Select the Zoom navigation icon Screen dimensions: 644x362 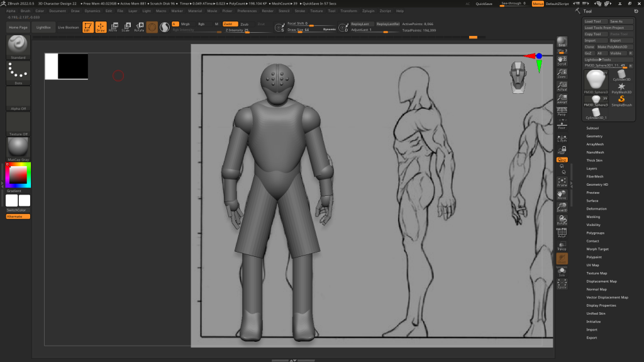tap(562, 73)
